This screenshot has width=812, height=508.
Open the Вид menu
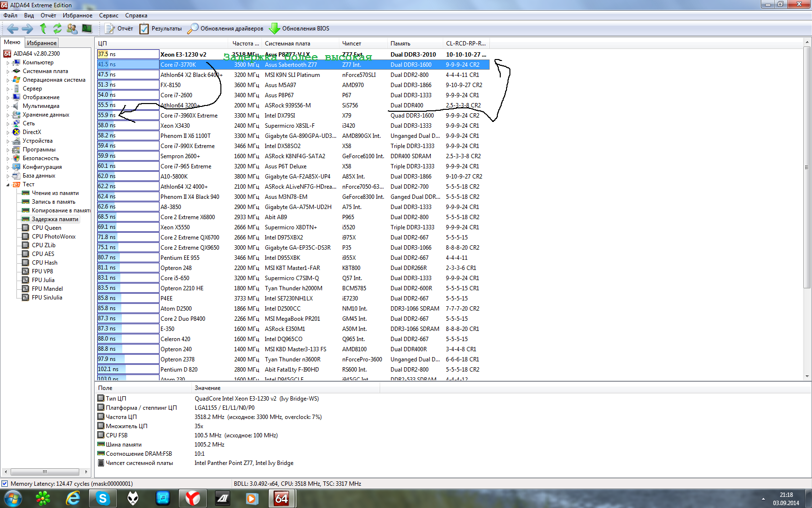point(29,15)
